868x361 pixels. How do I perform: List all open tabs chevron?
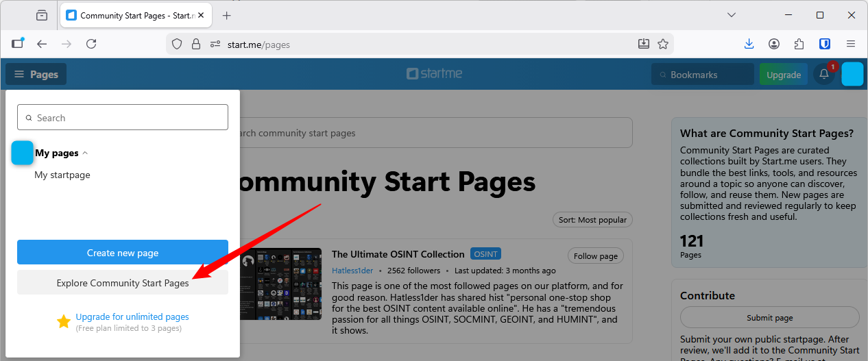click(732, 15)
